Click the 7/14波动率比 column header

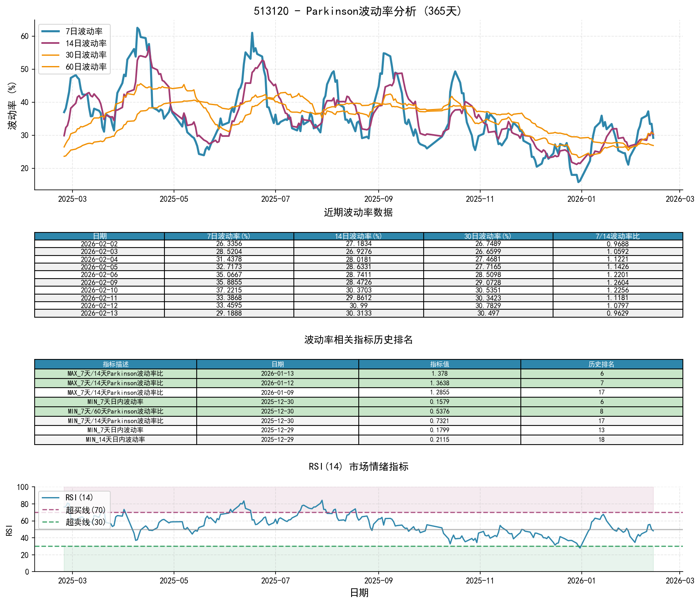618,236
